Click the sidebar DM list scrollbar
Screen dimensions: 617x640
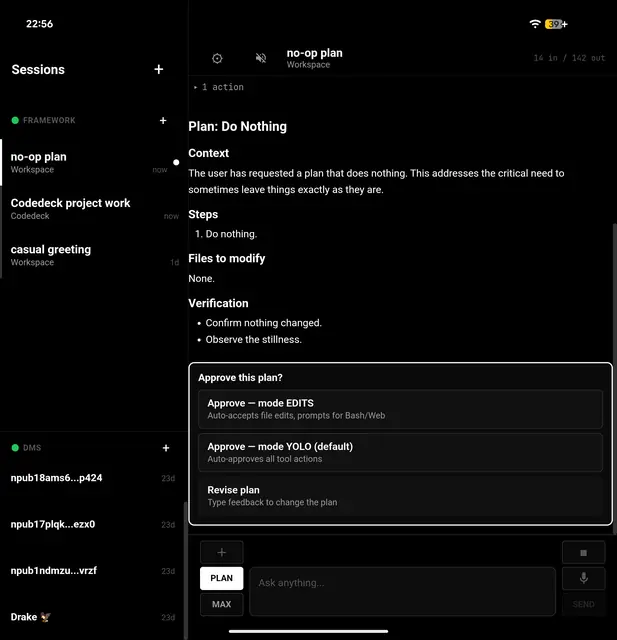point(186,571)
